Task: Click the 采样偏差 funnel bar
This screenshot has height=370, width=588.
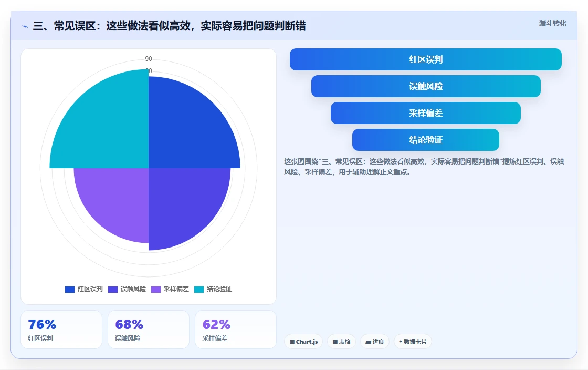Action: 426,113
